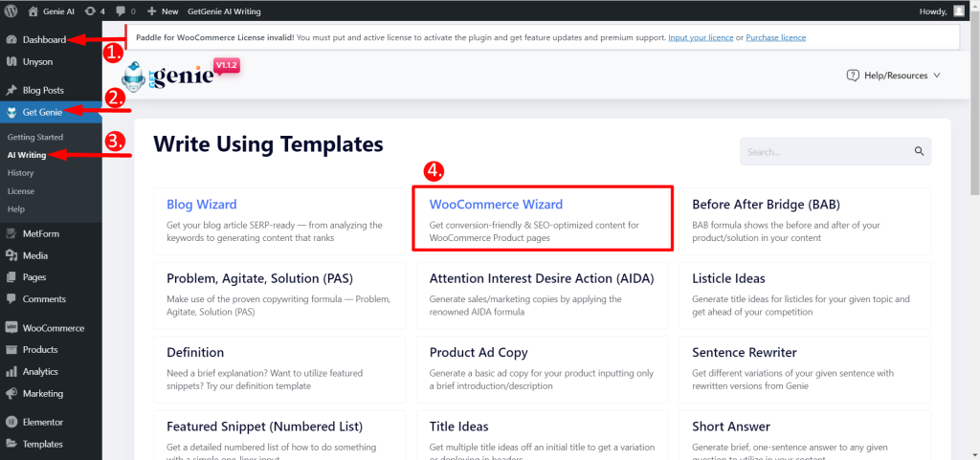Open the comments bubble icon in admin bar

(x=120, y=11)
